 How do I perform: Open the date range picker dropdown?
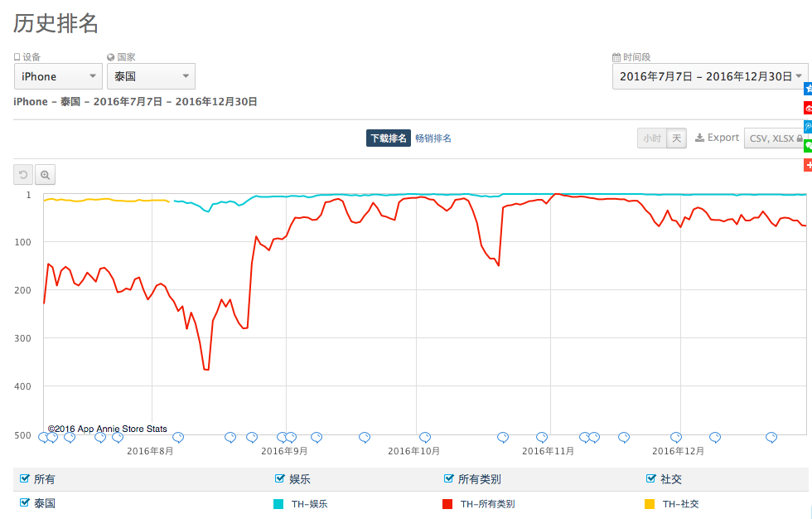[x=710, y=76]
